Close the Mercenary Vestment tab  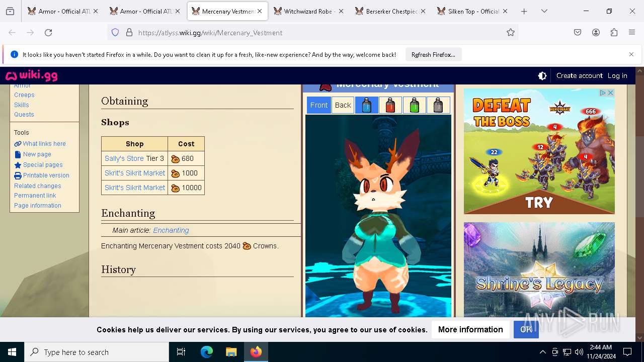pyautogui.click(x=260, y=11)
